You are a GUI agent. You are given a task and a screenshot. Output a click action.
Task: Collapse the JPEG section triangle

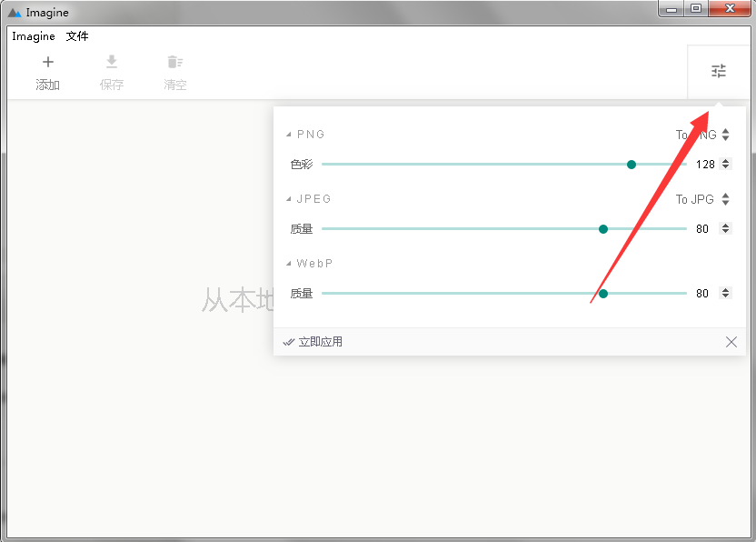coord(288,199)
